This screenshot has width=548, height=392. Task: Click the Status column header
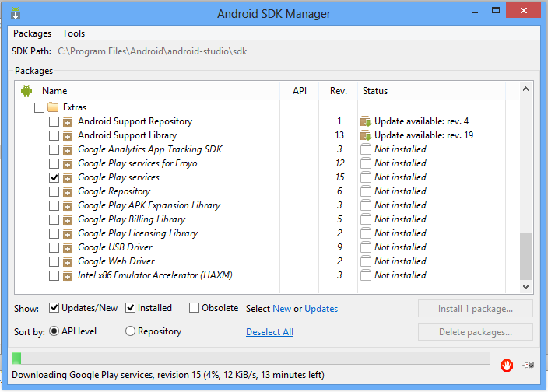click(375, 91)
